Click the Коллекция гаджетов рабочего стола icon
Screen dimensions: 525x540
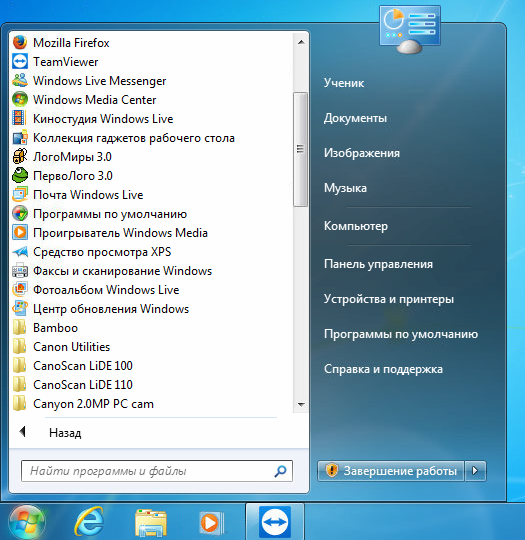pyautogui.click(x=20, y=138)
